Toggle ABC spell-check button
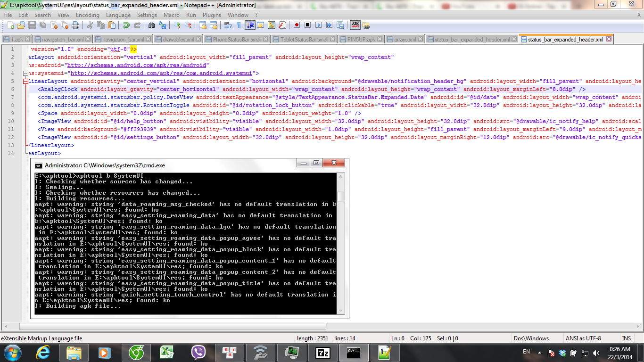 tap(355, 25)
